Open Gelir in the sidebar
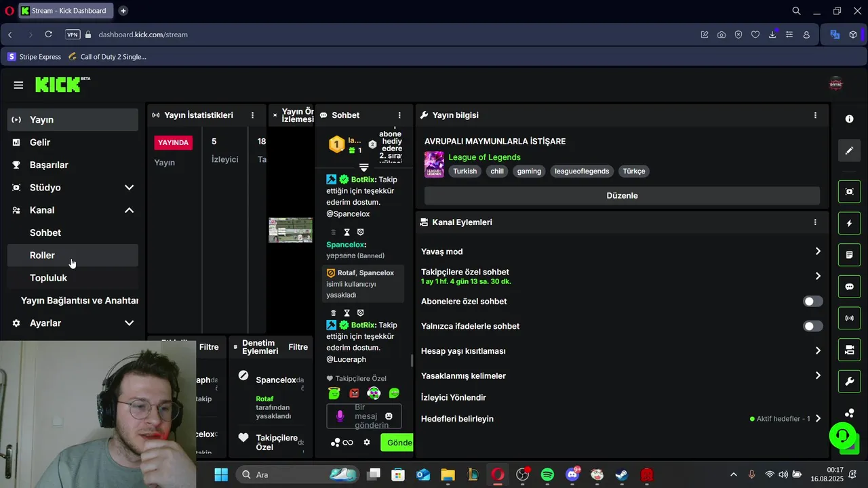Image resolution: width=868 pixels, height=488 pixels. (x=73, y=142)
